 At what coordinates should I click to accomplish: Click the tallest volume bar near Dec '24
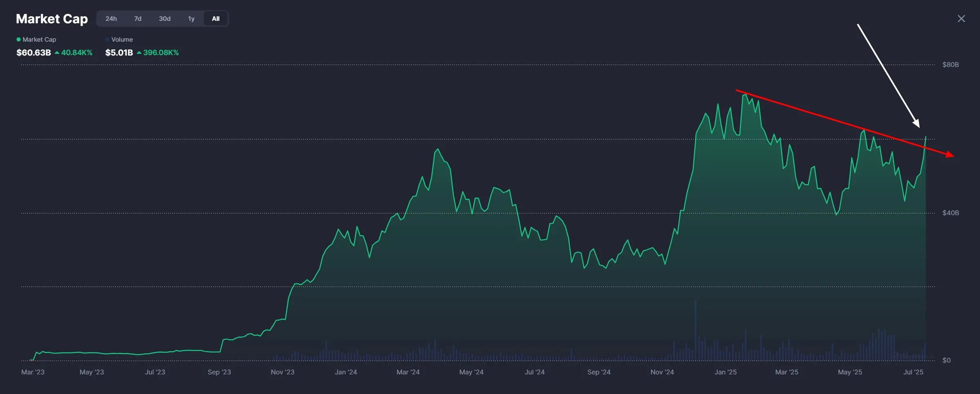pos(696,330)
